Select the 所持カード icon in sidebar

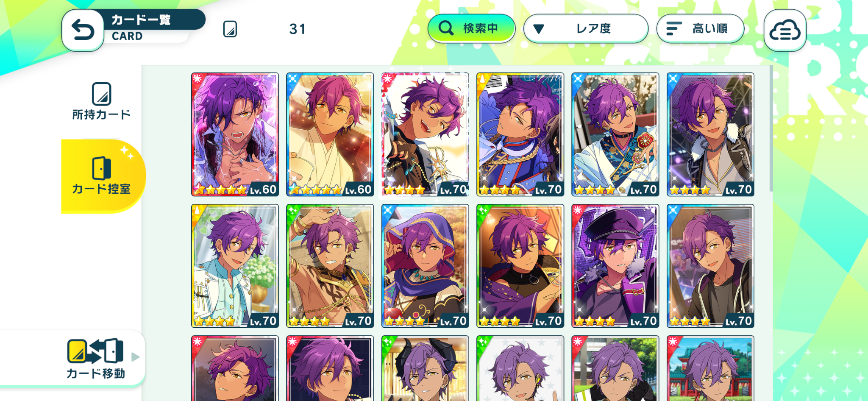(x=102, y=94)
